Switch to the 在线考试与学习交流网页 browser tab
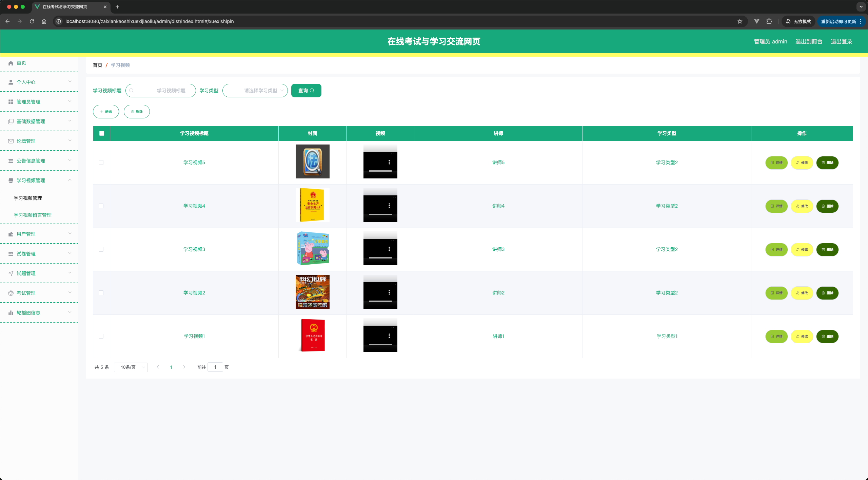 (71, 7)
